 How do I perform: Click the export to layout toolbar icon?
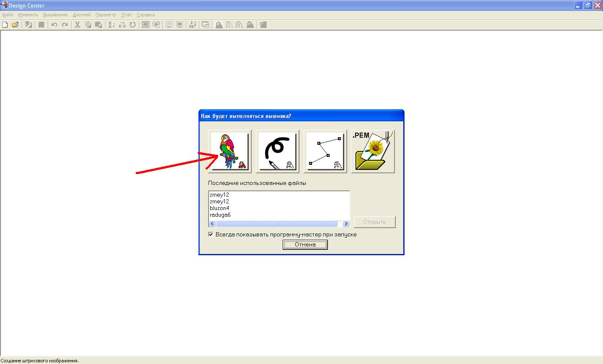point(263,25)
